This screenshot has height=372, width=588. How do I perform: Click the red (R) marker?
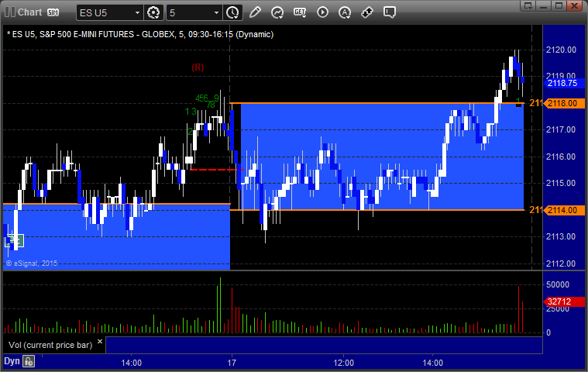click(198, 67)
